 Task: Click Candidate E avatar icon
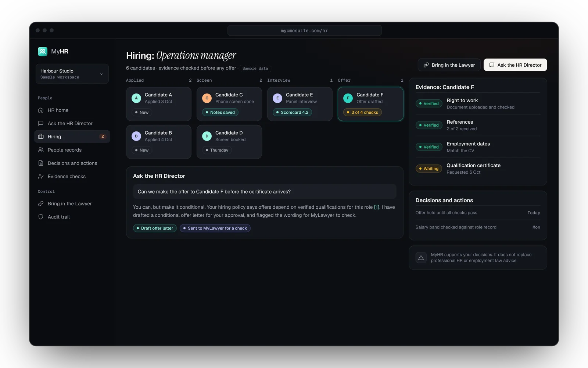277,98
